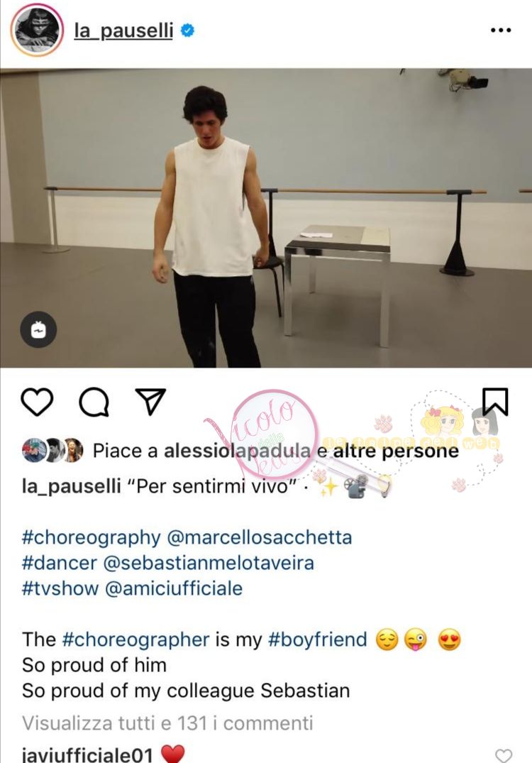Tap the blue verified badge

188,31
